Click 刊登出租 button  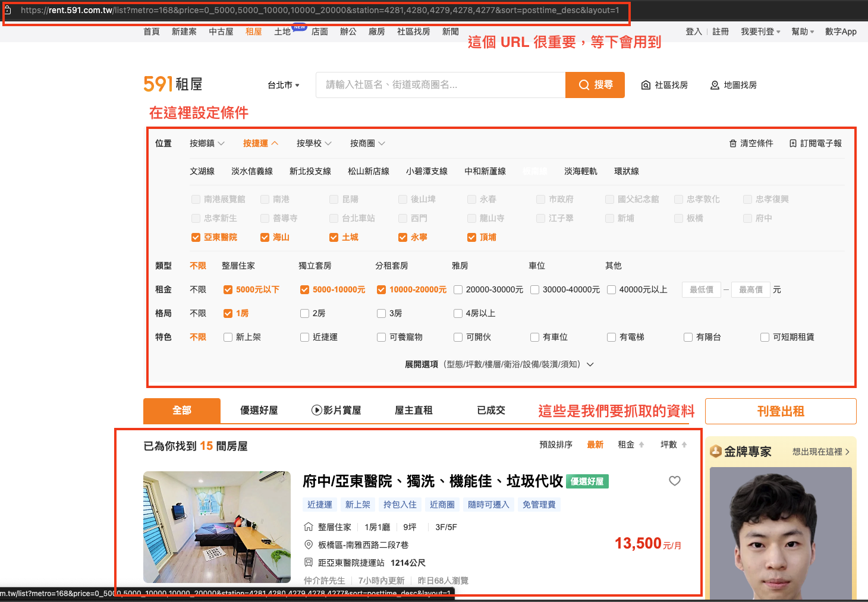click(781, 411)
